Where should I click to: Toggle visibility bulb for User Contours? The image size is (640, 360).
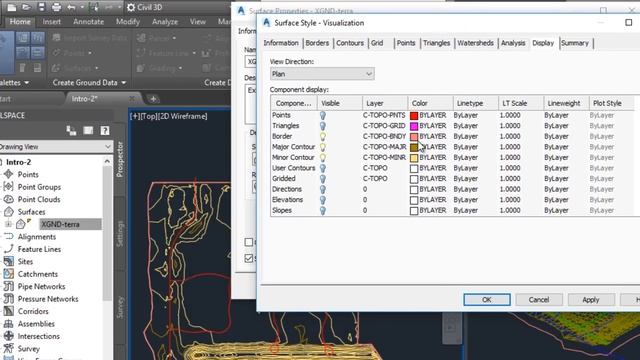point(323,168)
